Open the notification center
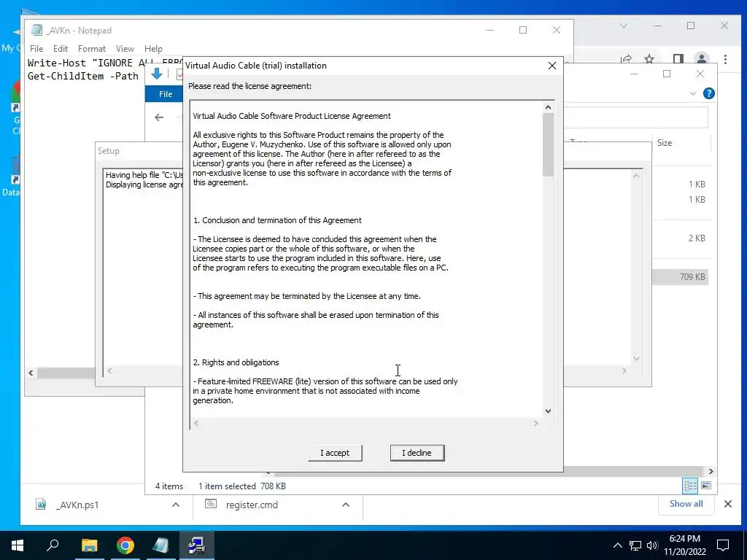 (723, 545)
